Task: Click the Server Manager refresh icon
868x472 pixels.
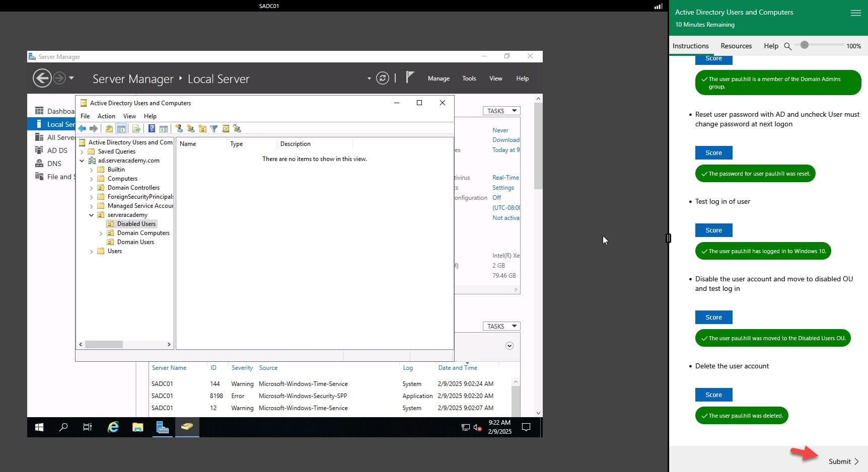Action: pyautogui.click(x=383, y=78)
